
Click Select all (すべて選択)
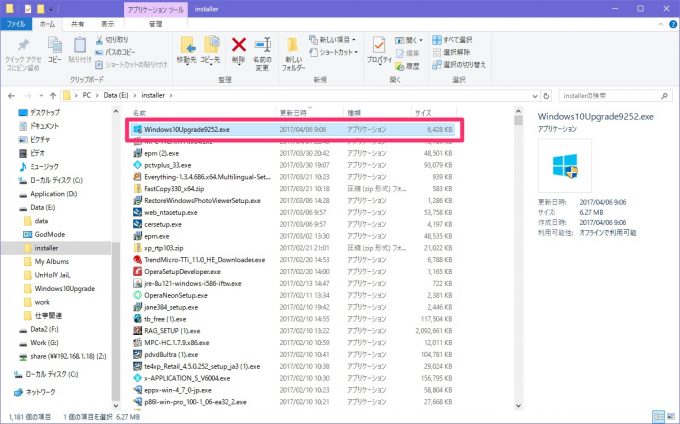pos(452,40)
